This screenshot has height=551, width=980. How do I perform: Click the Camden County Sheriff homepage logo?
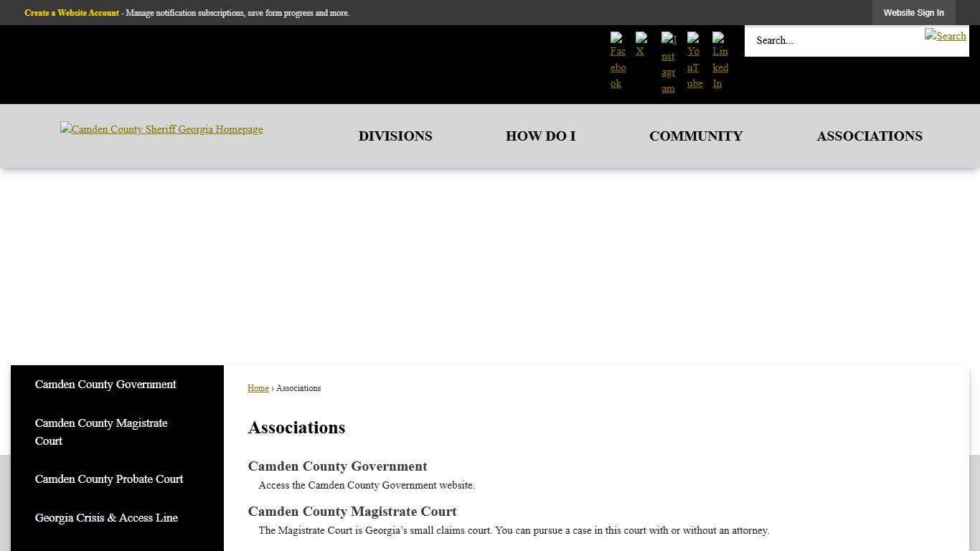coord(161,129)
